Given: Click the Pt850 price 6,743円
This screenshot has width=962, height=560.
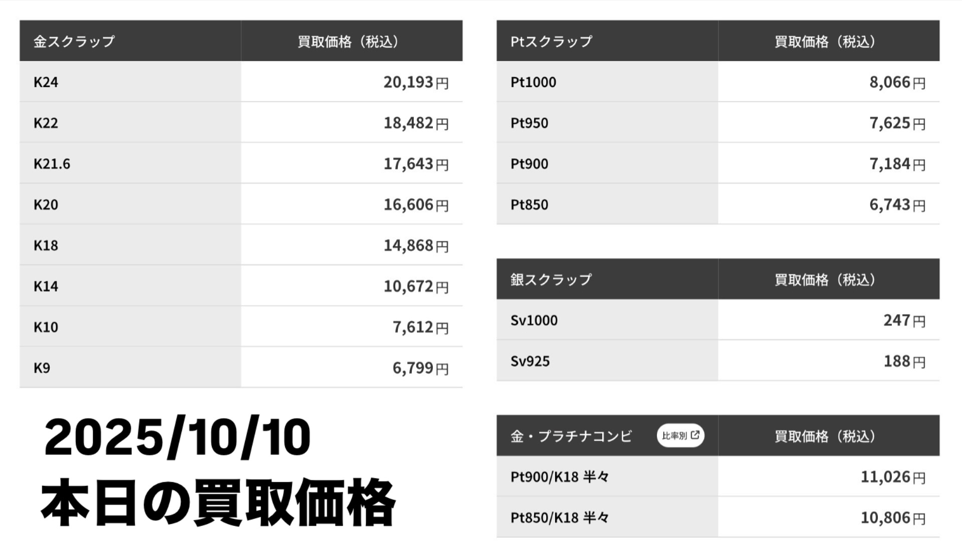Looking at the screenshot, I should pos(896,205).
